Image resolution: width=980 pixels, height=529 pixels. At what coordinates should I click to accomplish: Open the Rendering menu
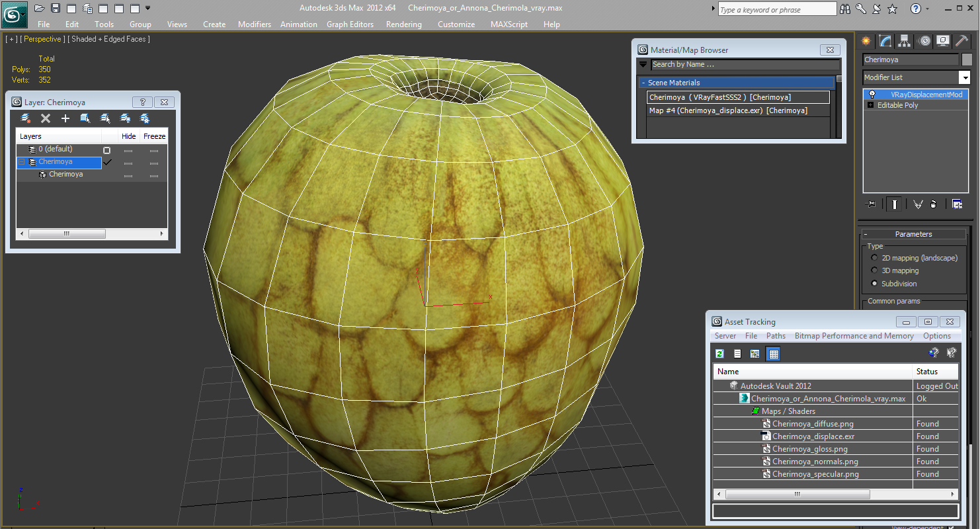point(403,24)
